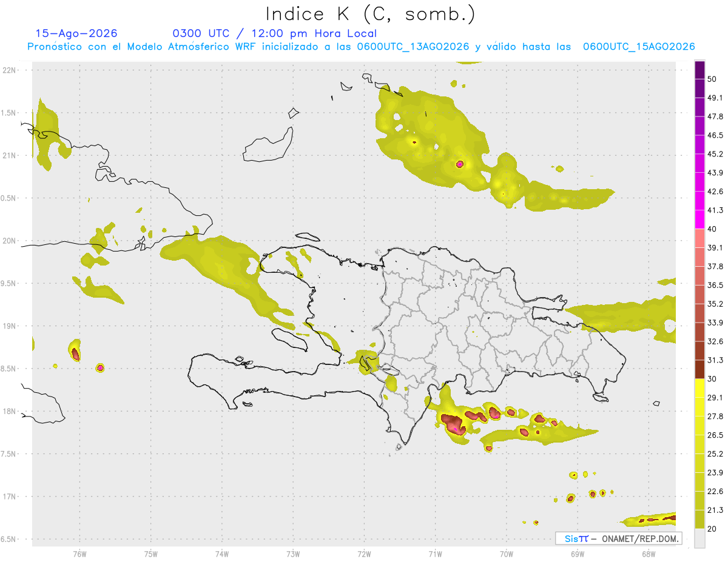Click the '71W' longitude axis label
This screenshot has width=728, height=562.
tap(435, 554)
